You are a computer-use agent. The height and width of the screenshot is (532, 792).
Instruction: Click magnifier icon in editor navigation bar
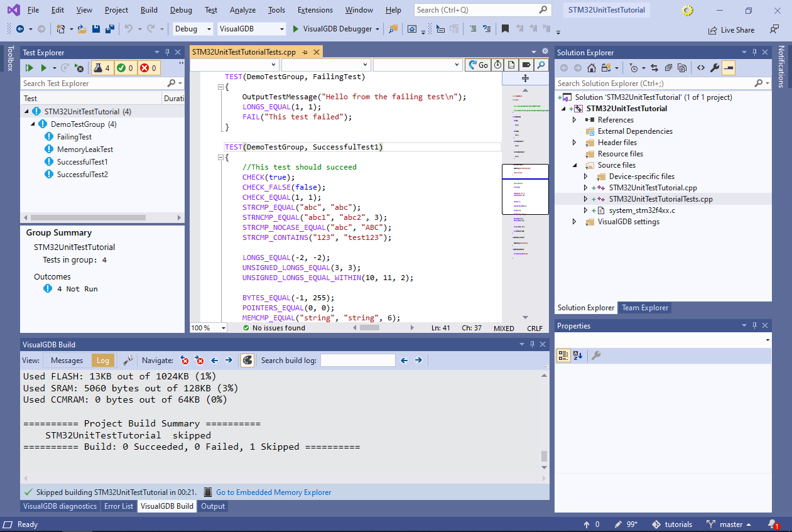click(541, 65)
